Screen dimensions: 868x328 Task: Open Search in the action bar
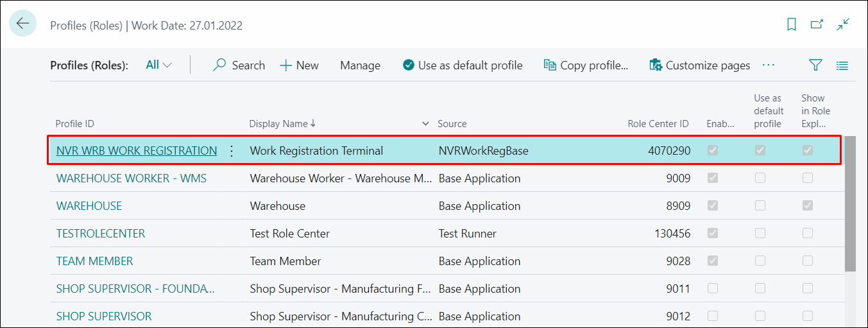[239, 65]
